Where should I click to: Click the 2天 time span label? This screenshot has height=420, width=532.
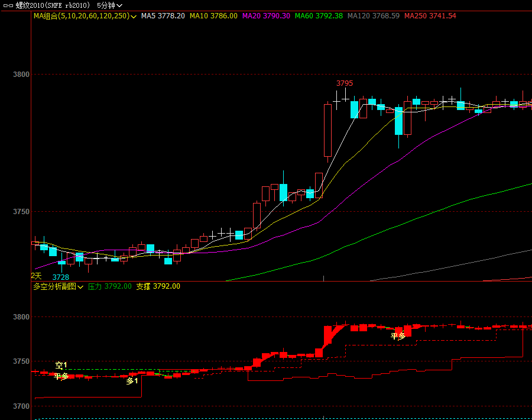[36, 276]
